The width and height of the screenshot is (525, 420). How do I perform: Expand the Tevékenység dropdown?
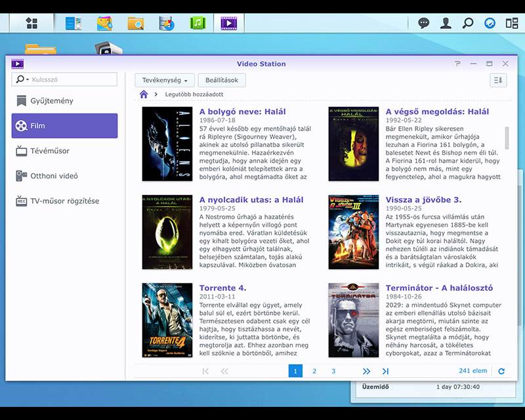(165, 80)
